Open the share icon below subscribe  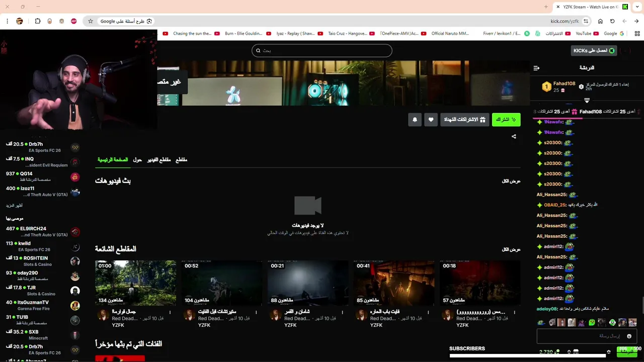pyautogui.click(x=514, y=136)
